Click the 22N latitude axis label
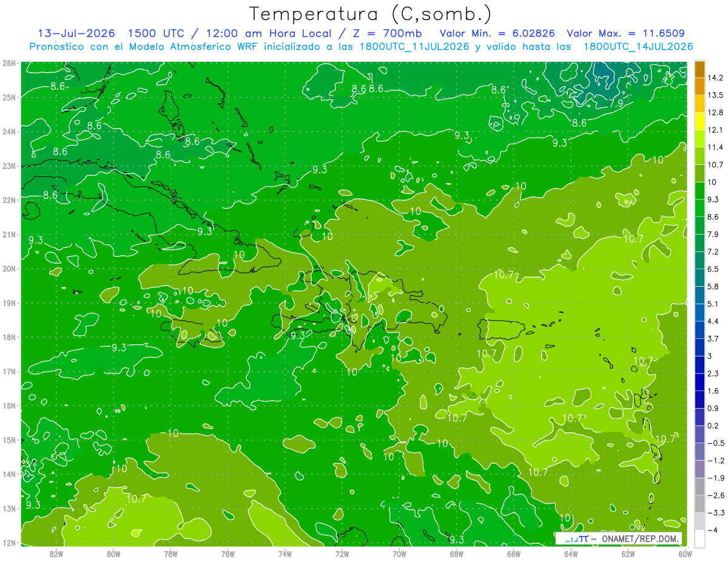The width and height of the screenshot is (728, 562). pos(9,200)
